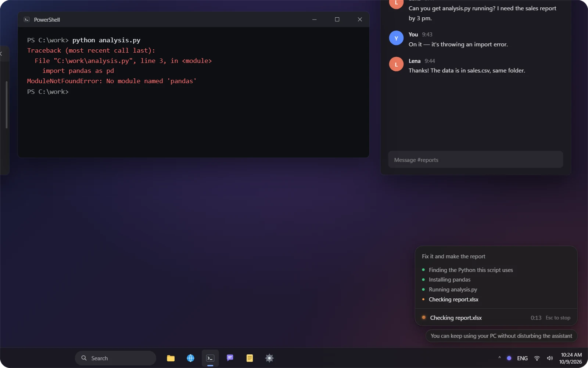The image size is (588, 368).
Task: Launch the web browser globe icon
Action: [191, 358]
